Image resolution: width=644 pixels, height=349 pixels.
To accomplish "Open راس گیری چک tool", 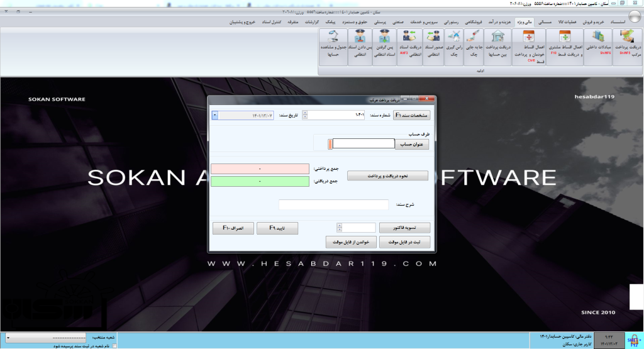I will point(454,47).
